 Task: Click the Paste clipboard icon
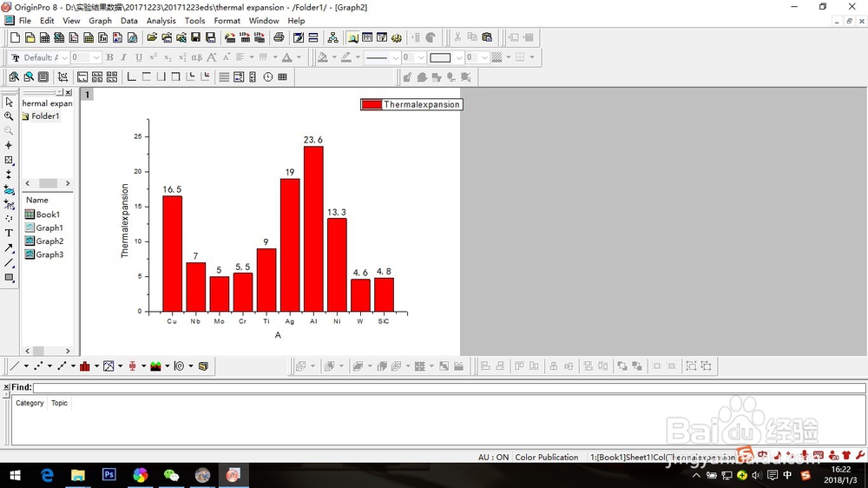[x=487, y=37]
